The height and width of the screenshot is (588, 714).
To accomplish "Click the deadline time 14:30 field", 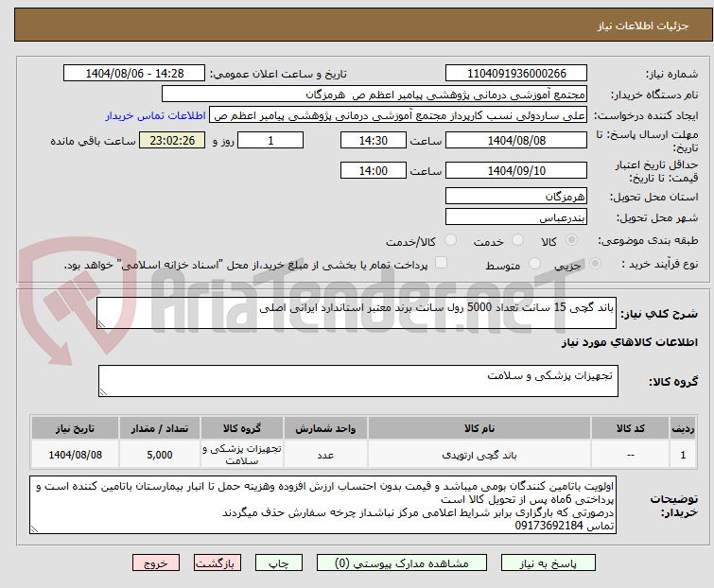I will (374, 140).
